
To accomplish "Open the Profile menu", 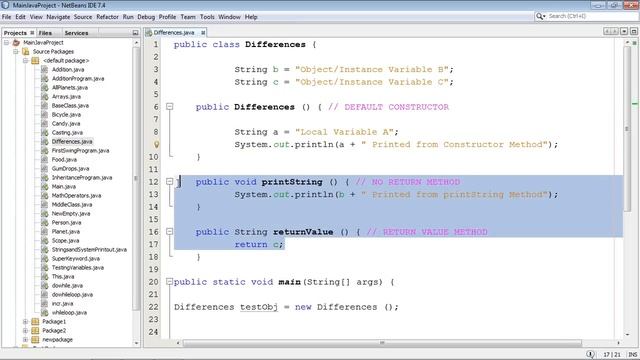I will [167, 17].
